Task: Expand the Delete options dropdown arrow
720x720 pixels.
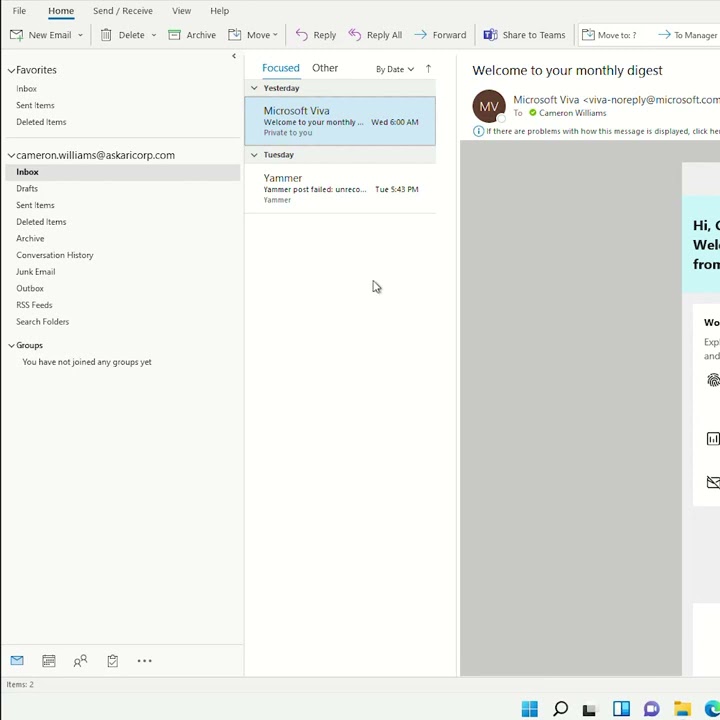Action: tap(154, 35)
